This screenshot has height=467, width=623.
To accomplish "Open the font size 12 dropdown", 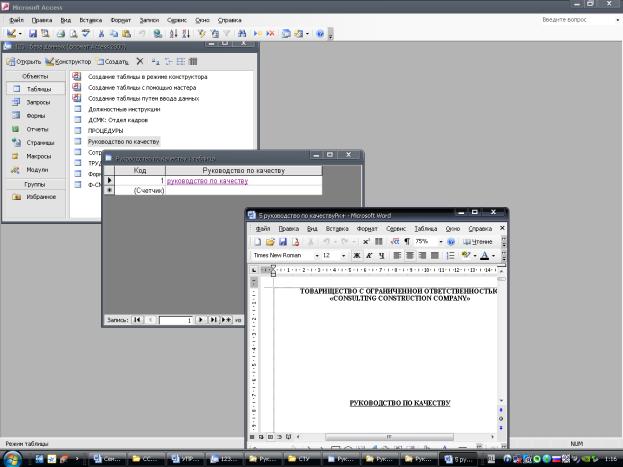I will (343, 255).
